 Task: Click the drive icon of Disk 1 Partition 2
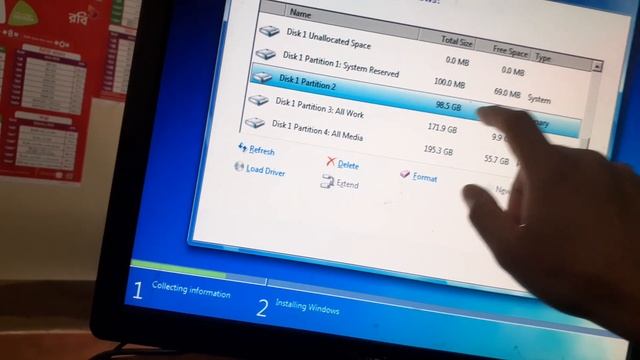tap(262, 76)
